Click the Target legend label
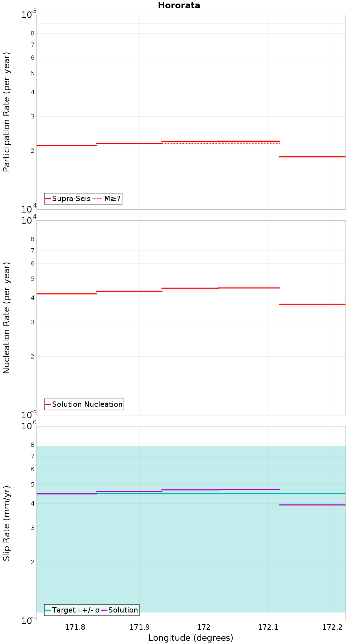 tap(64, 610)
